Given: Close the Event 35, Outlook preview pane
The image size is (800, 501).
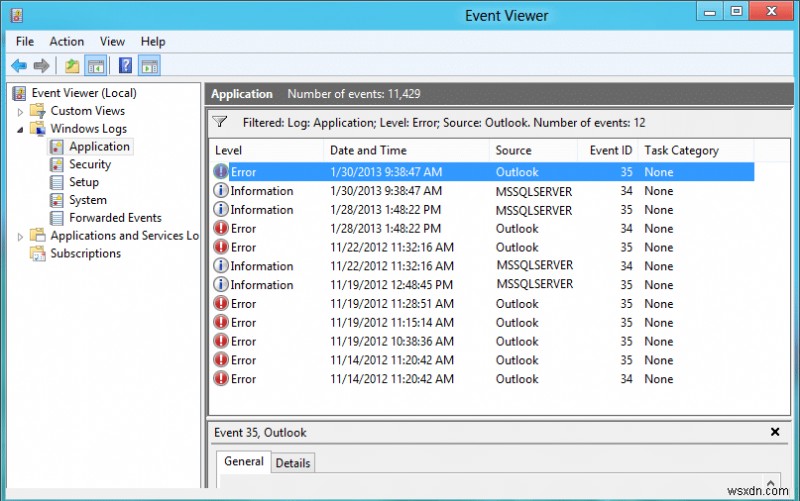Looking at the screenshot, I should pos(775,432).
